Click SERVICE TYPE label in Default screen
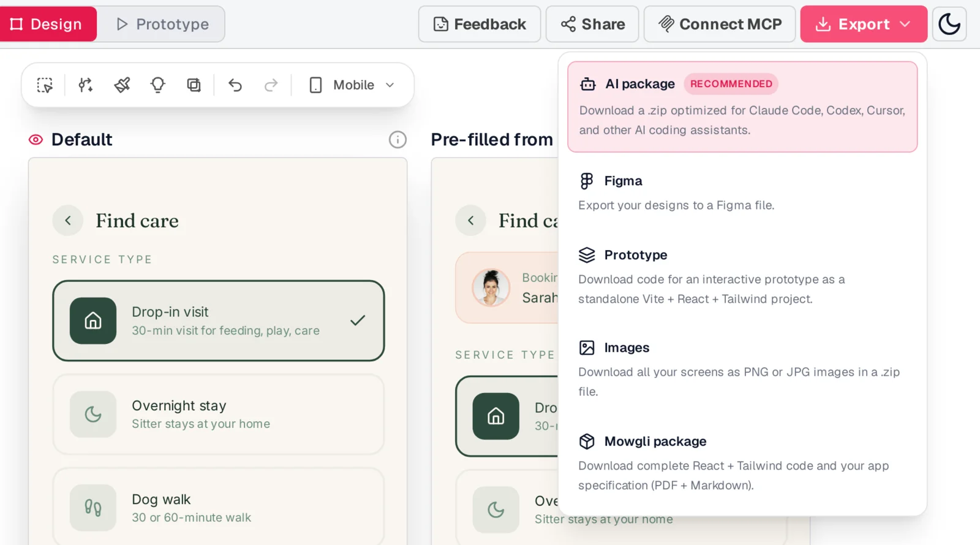 [x=102, y=259]
